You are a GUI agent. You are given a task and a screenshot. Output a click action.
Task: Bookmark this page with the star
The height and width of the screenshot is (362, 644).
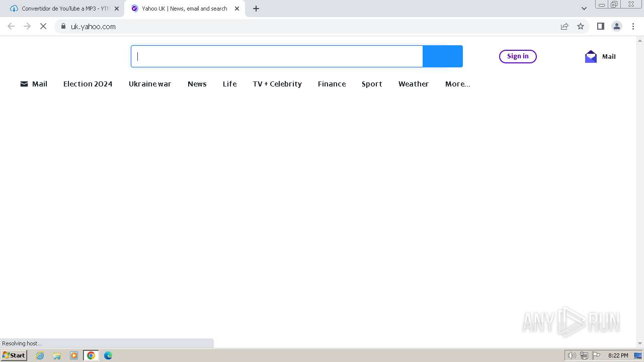coord(581,27)
